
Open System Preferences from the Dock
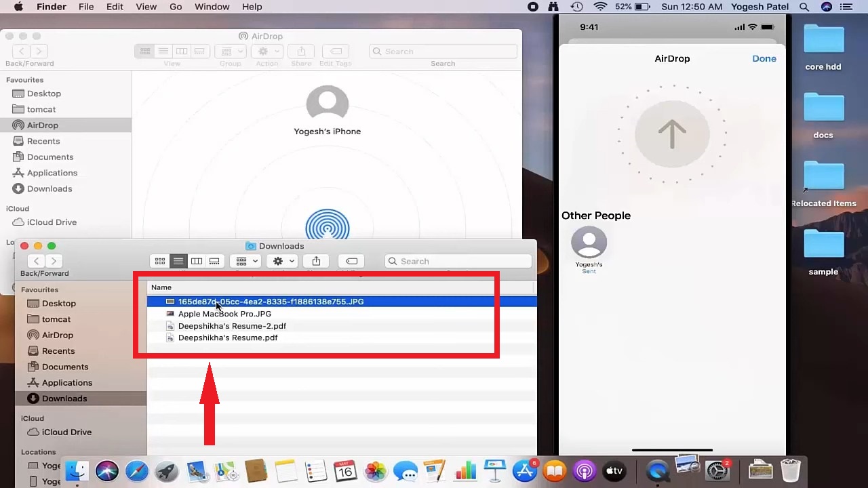(717, 470)
